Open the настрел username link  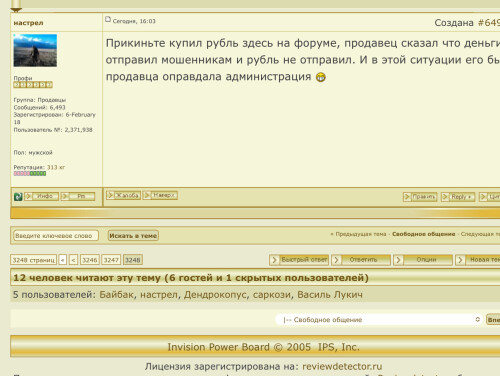28,23
